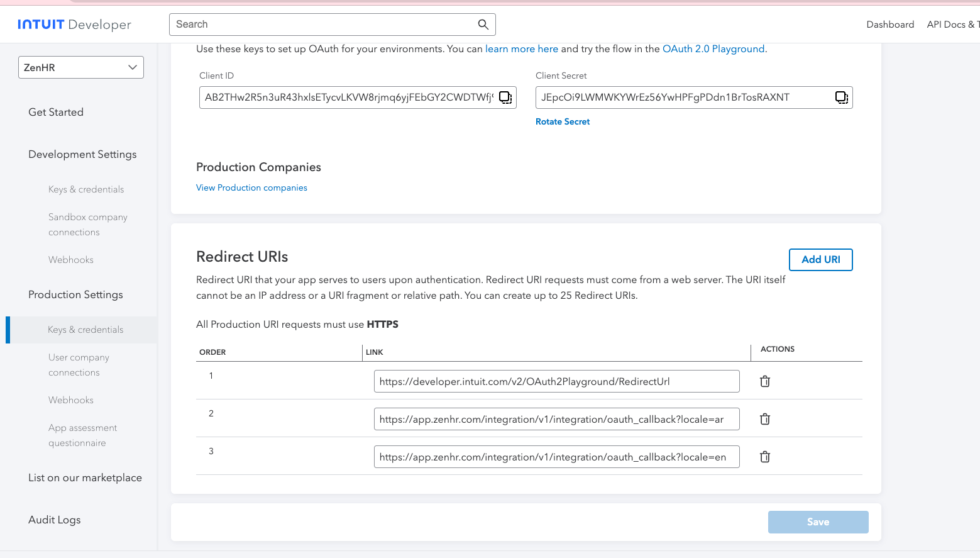
Task: Open Production Webhooks page
Action: point(71,400)
